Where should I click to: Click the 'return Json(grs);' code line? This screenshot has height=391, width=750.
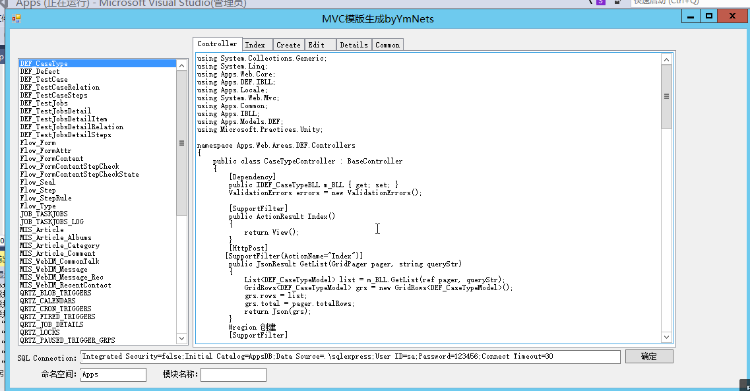277,312
